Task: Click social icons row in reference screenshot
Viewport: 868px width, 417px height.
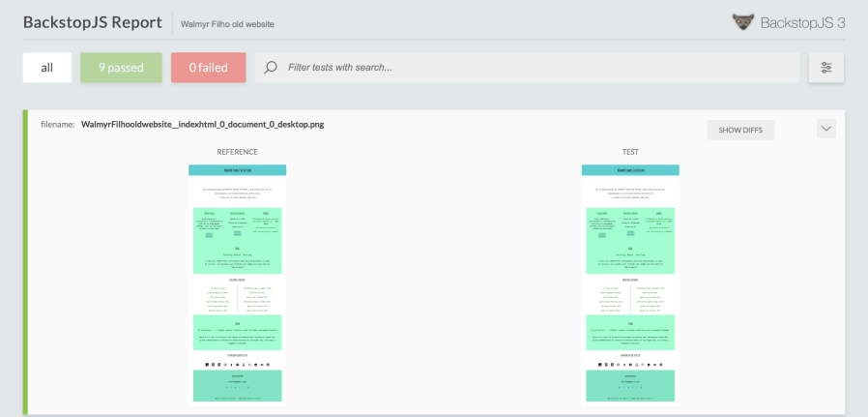Action: click(x=237, y=364)
